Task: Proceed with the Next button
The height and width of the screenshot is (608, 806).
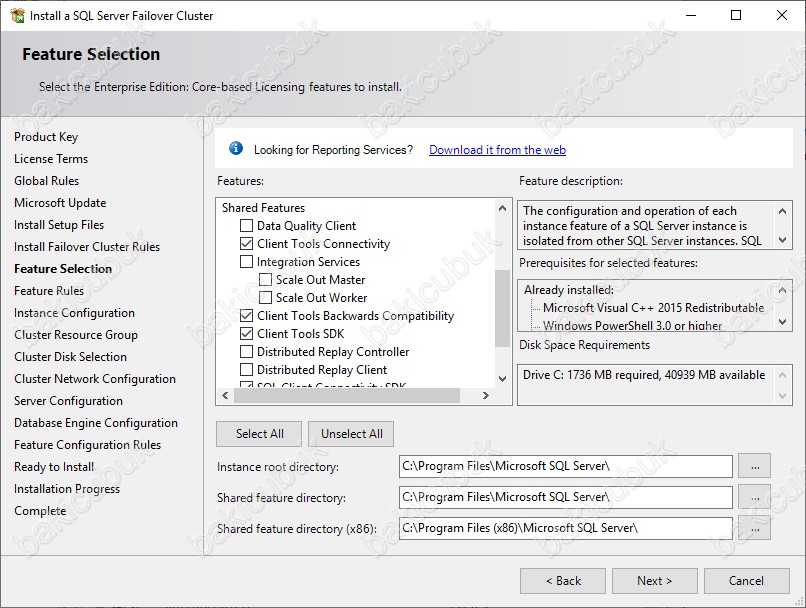Action: click(x=654, y=581)
